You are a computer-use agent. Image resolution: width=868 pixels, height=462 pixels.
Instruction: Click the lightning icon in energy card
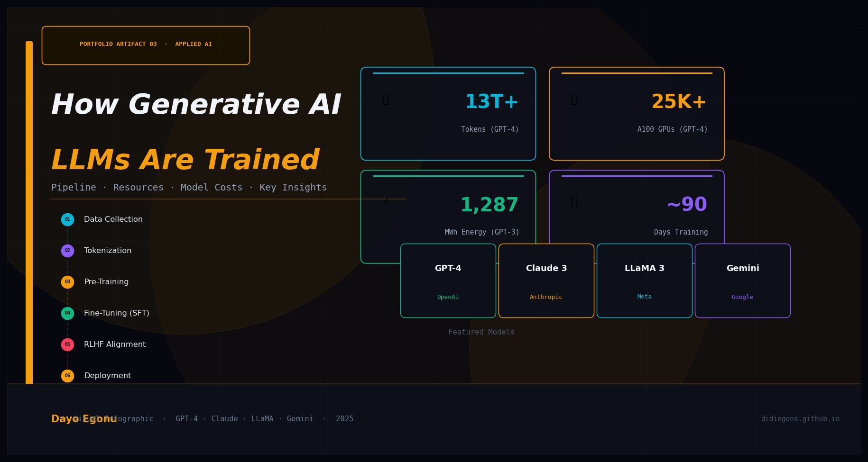click(x=386, y=202)
